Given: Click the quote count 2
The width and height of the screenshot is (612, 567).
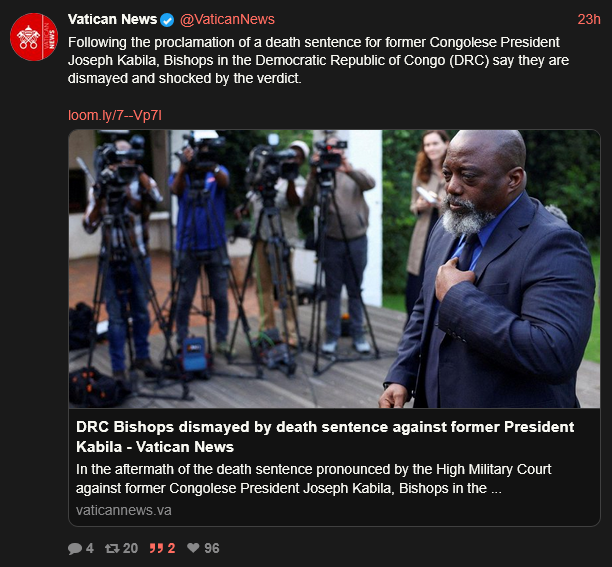Looking at the screenshot, I should pos(171,548).
